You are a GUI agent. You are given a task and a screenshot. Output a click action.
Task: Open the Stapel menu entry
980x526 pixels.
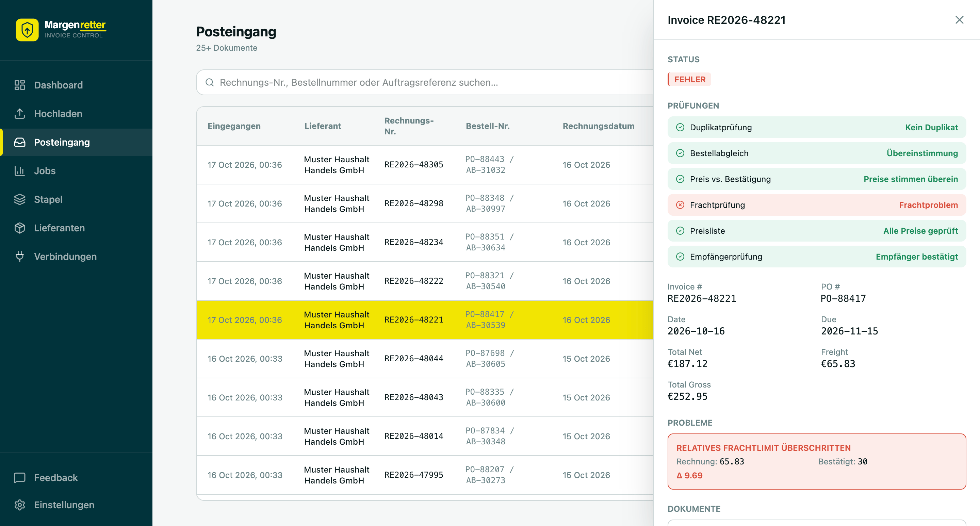click(x=76, y=199)
